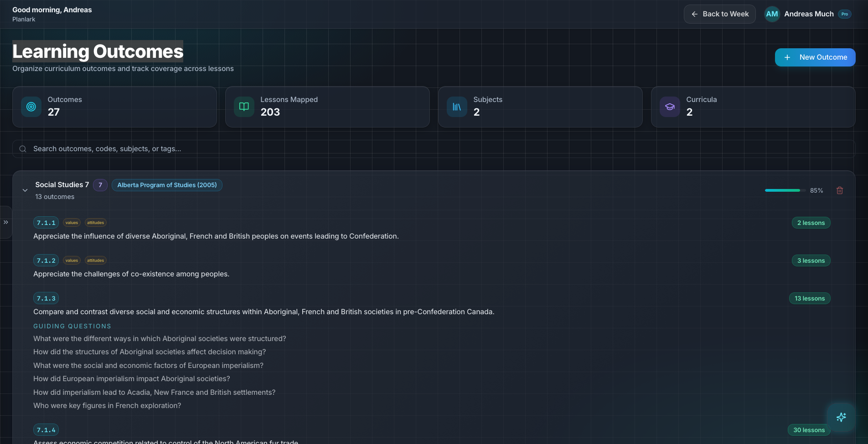The image size is (868, 444).
Task: Click the outcomes search field
Action: pyautogui.click(x=182, y=148)
